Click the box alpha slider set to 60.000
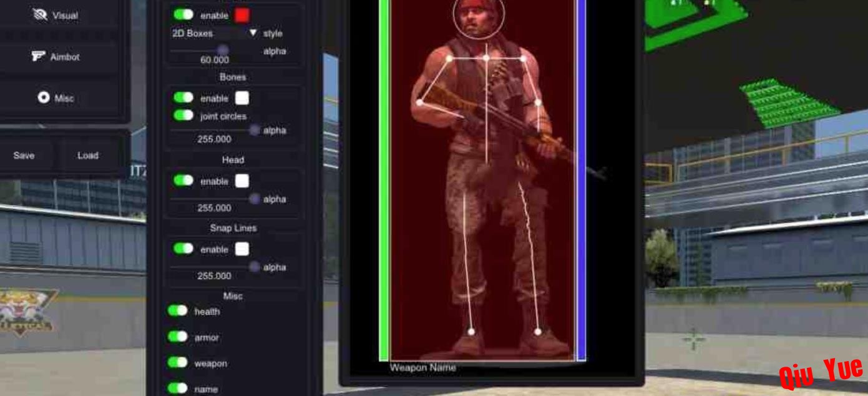This screenshot has width=868, height=396. click(214, 50)
